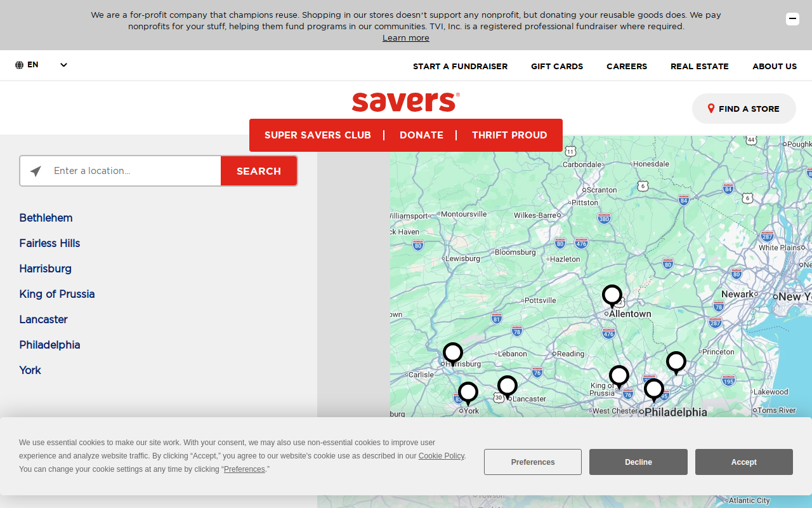The height and width of the screenshot is (508, 812).
Task: Collapse the top announcement banner
Action: click(x=792, y=19)
